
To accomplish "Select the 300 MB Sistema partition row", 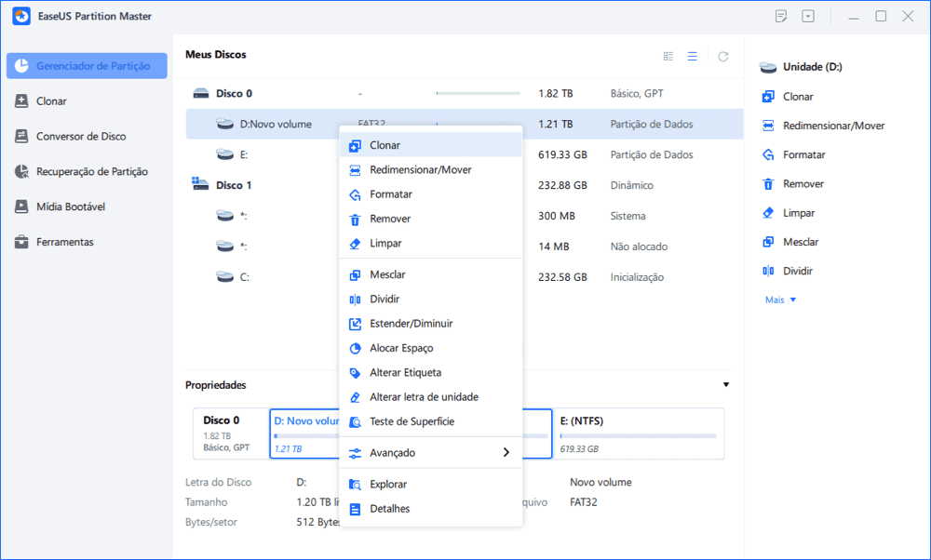I will [x=465, y=216].
